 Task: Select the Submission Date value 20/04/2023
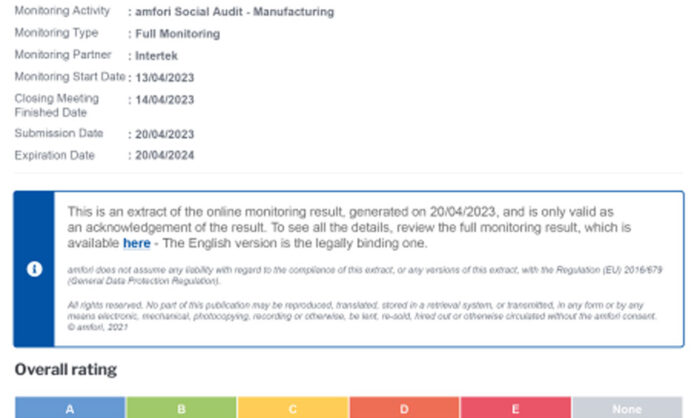164,134
